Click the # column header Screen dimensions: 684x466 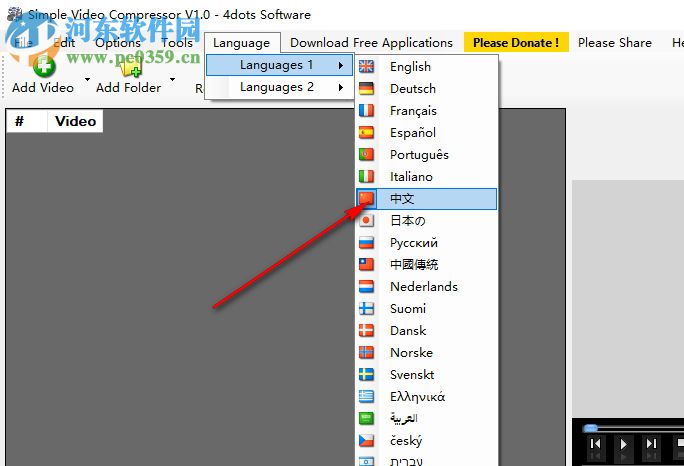[x=27, y=121]
